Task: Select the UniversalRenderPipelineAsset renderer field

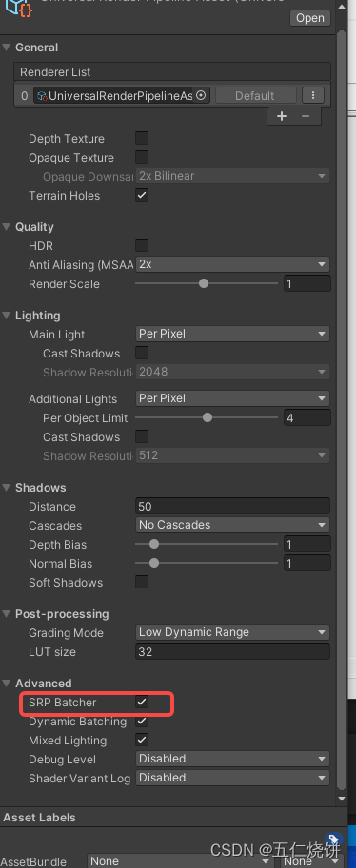Action: 122,95
